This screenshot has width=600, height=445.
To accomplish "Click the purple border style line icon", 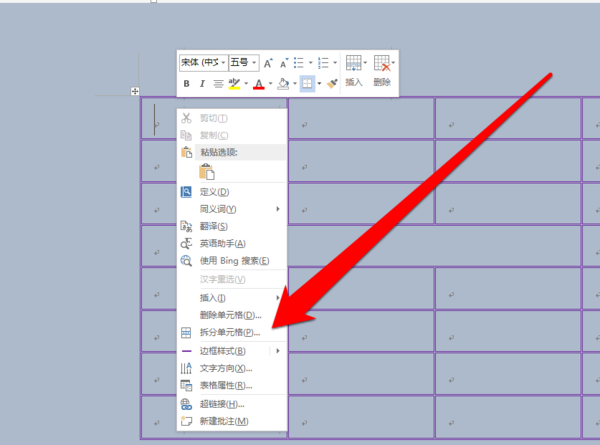I will 186,351.
